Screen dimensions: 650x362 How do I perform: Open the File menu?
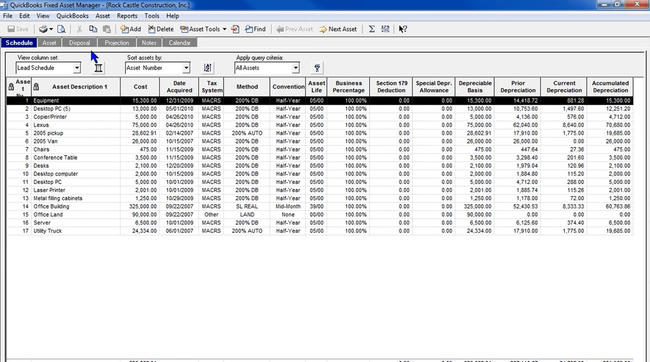pyautogui.click(x=7, y=16)
